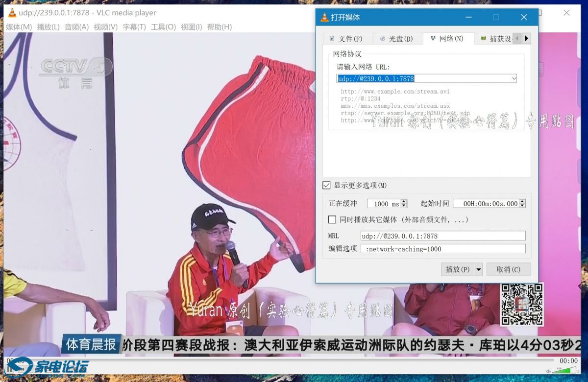588x382 pixels.
Task: Click the 正在缓冲 1000 ms field
Action: tap(384, 204)
